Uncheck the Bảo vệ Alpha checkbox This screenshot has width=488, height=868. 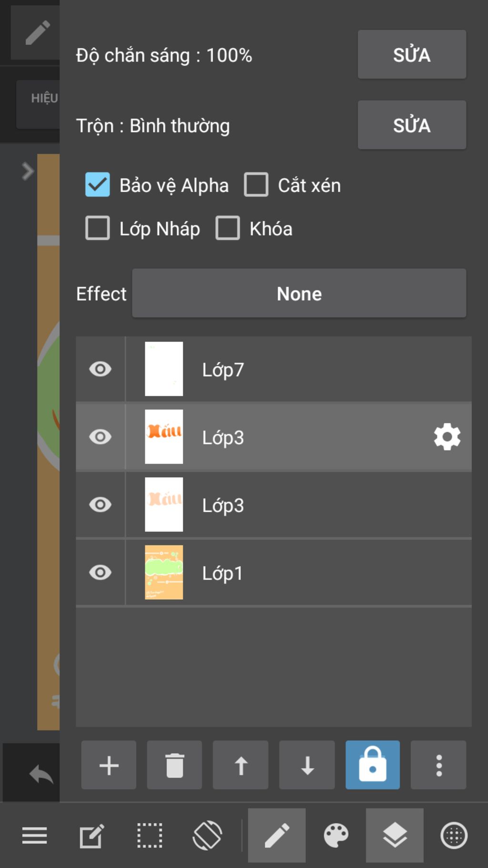coord(97,185)
